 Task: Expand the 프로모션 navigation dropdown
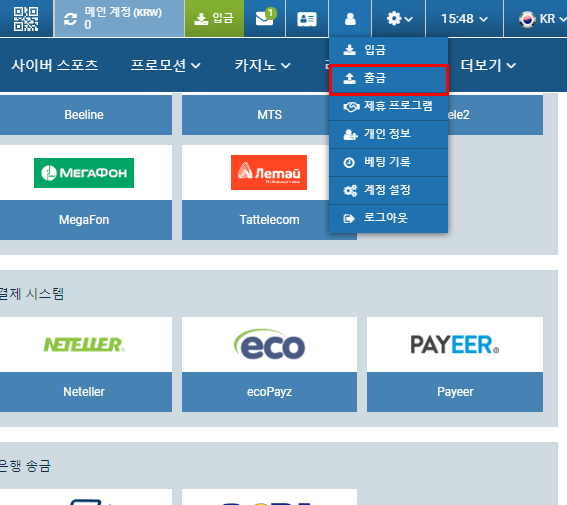[x=165, y=65]
